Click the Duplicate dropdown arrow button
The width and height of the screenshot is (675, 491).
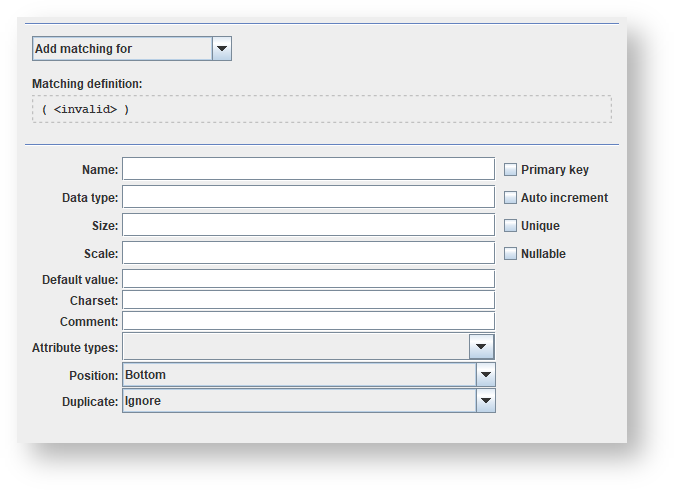(485, 401)
